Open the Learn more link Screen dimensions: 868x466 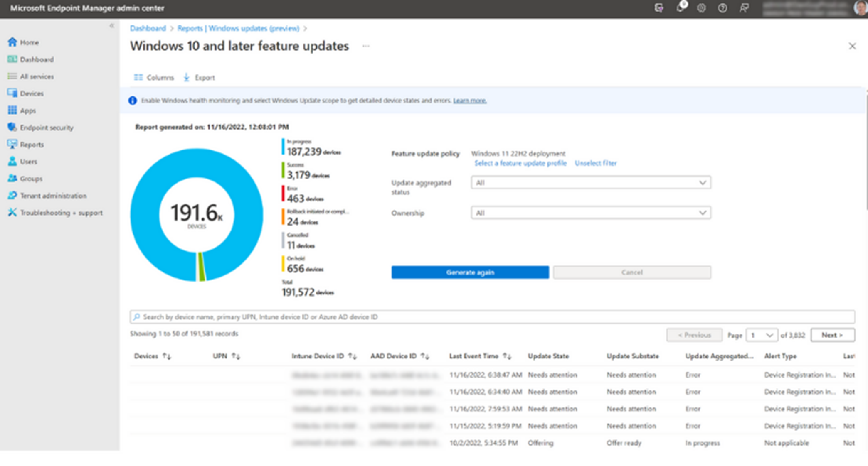(x=469, y=100)
